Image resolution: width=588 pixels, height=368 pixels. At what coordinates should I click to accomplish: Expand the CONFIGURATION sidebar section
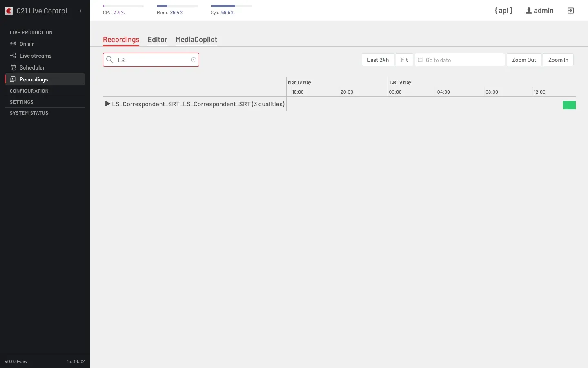(45, 91)
